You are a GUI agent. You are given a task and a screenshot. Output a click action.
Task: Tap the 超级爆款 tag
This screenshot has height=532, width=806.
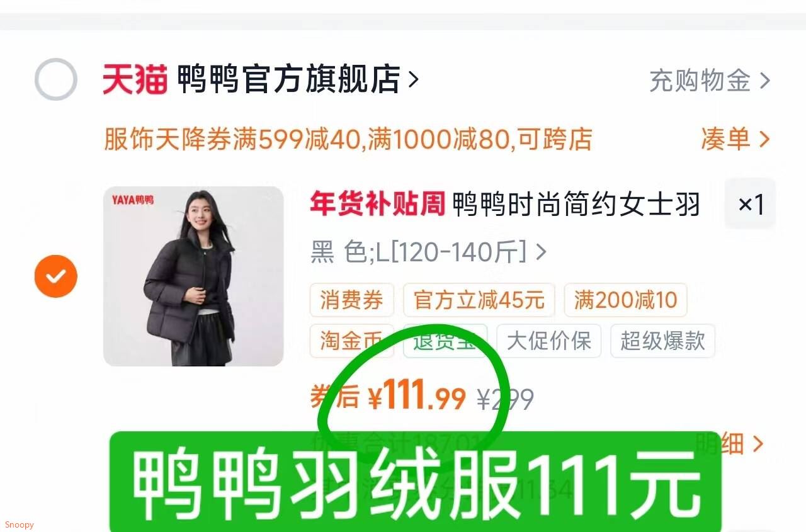point(662,341)
